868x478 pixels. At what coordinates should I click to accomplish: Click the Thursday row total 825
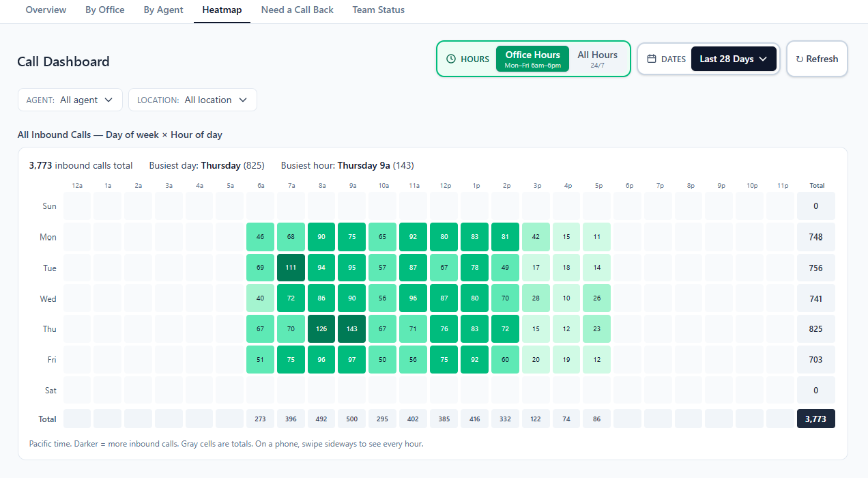[x=816, y=329]
